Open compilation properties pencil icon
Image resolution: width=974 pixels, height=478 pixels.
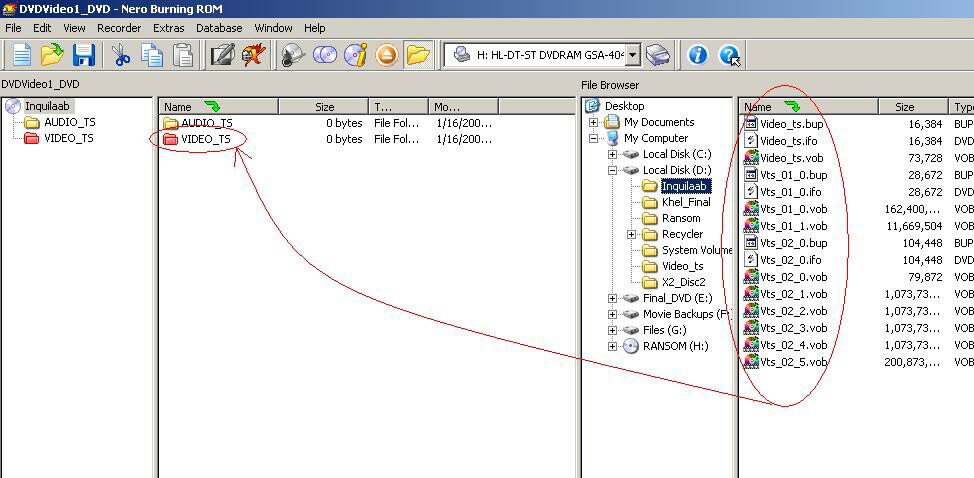(222, 55)
